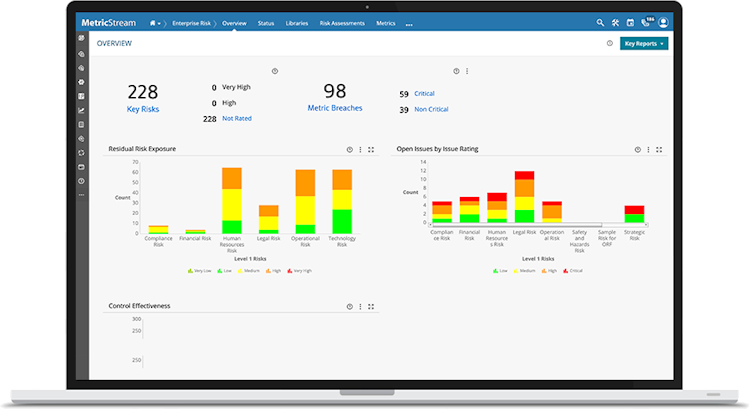The image size is (750, 409).
Task: Click the circular cycle icon in sidebar
Action: click(81, 153)
